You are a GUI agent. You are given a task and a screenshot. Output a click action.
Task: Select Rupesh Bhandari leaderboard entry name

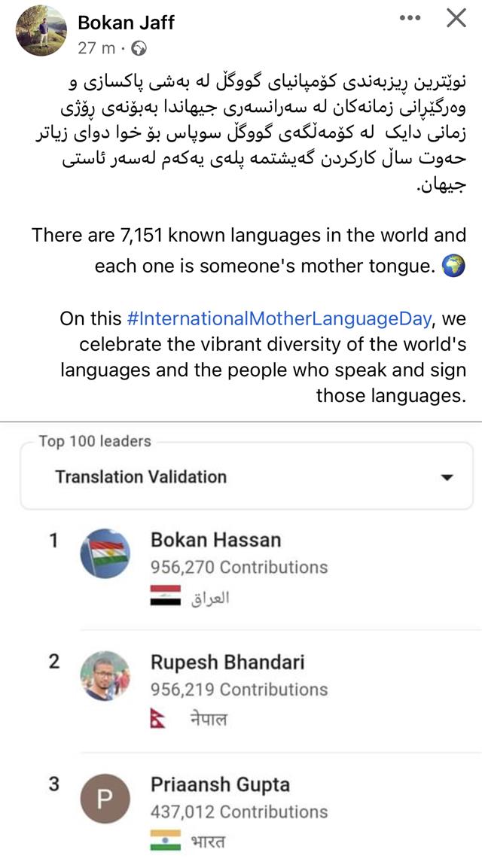[227, 662]
